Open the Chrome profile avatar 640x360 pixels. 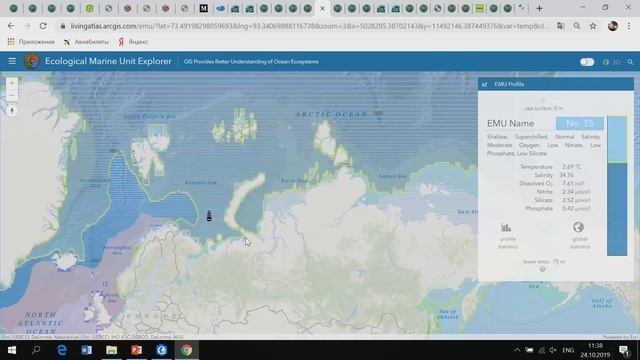pyautogui.click(x=613, y=26)
